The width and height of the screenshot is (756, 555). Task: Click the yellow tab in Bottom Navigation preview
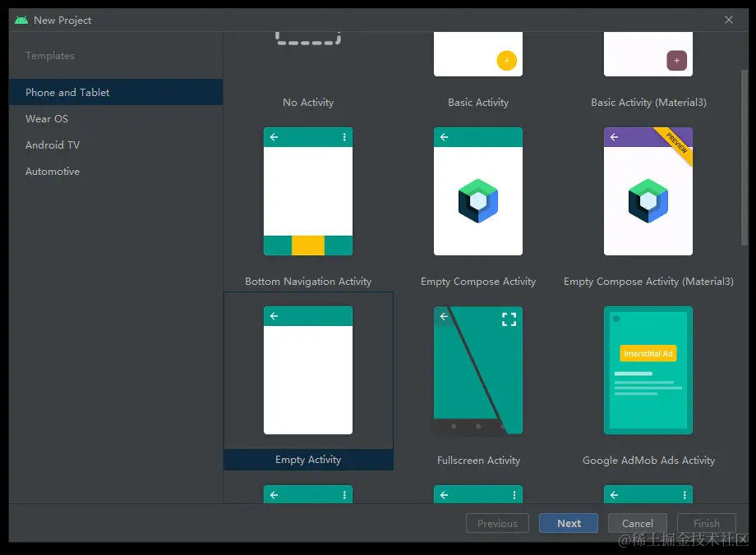(307, 245)
